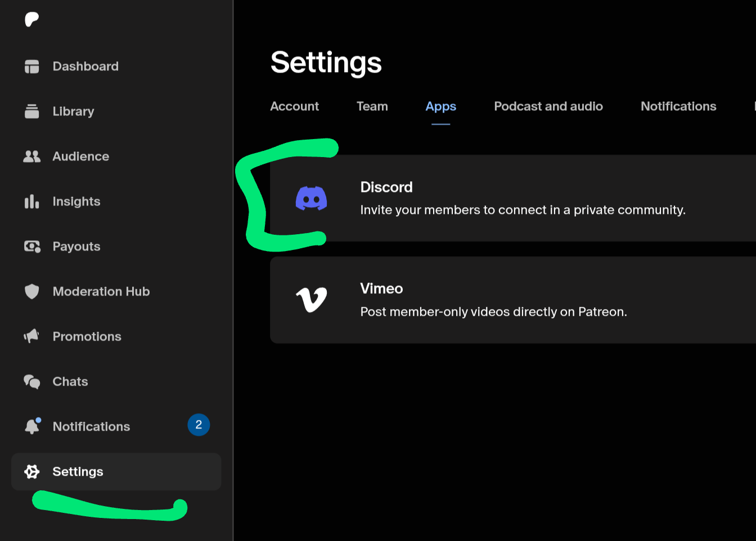756x541 pixels.
Task: Click the Settings gear icon
Action: point(32,472)
